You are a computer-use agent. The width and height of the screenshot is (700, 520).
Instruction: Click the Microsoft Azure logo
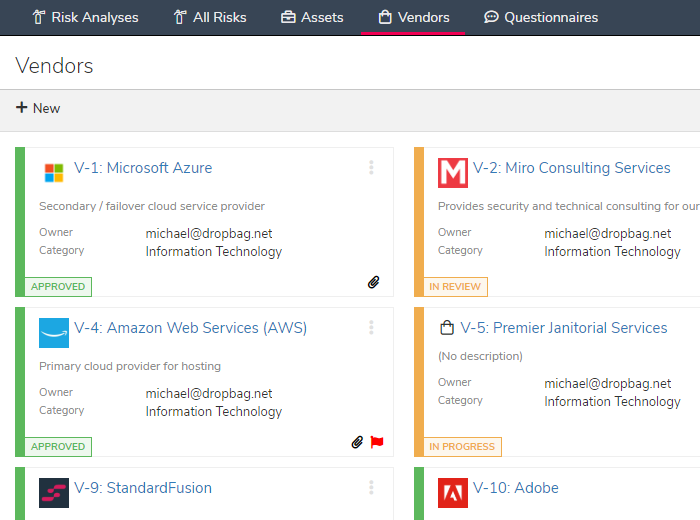54,173
